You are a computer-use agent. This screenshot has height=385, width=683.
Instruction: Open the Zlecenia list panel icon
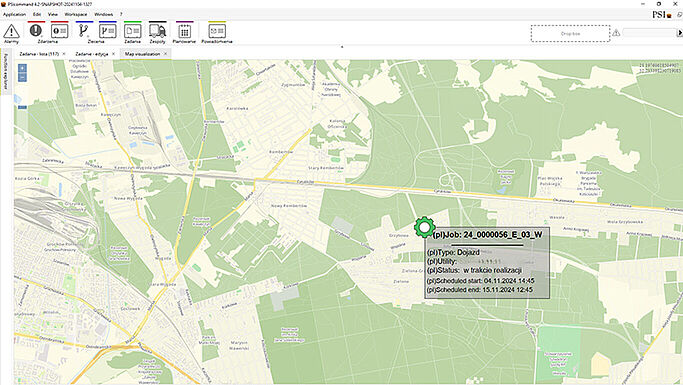[108, 31]
